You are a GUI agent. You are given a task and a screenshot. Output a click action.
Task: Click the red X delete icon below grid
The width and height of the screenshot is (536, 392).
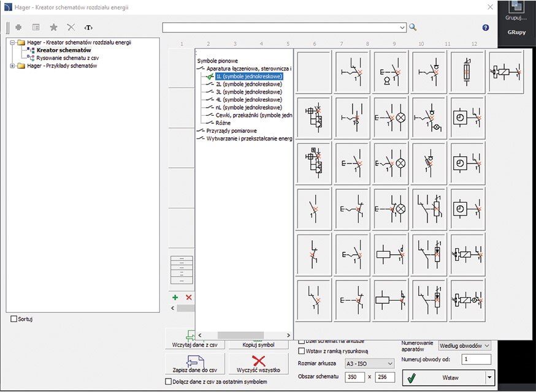pos(189,297)
